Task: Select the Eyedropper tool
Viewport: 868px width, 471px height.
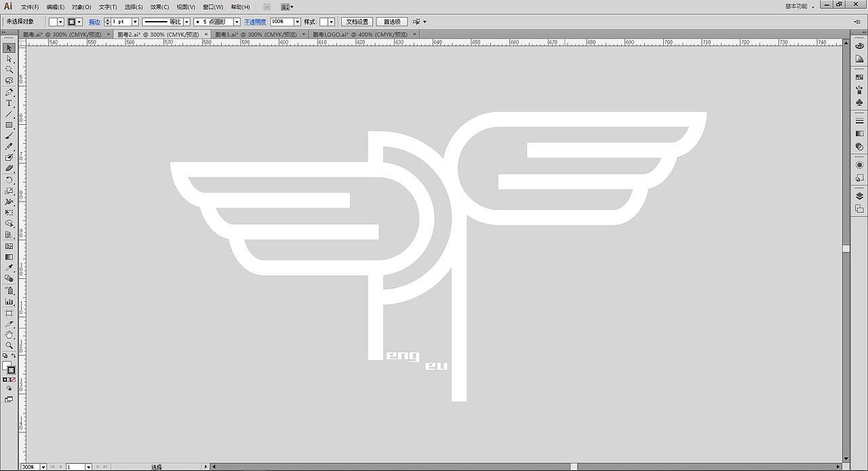Action: click(x=9, y=267)
